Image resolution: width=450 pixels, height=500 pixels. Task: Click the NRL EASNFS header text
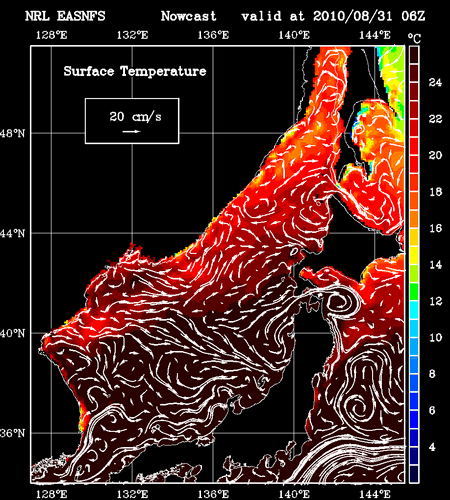click(x=65, y=16)
